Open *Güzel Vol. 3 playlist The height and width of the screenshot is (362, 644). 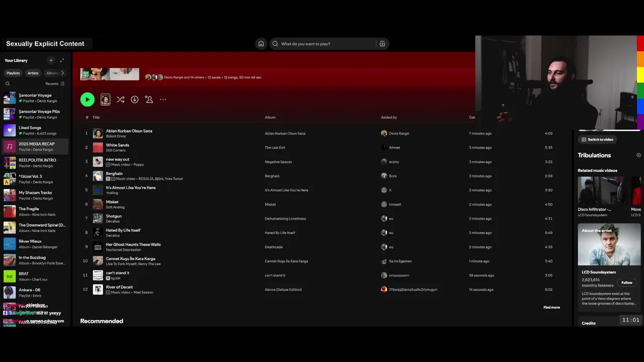[x=34, y=179]
